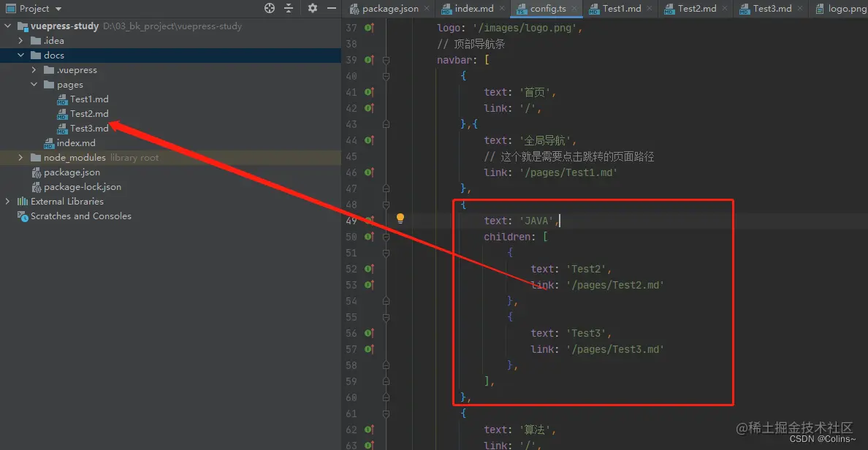The width and height of the screenshot is (868, 450).
Task: Collapse the vuepress-study root folder
Action: (8, 26)
